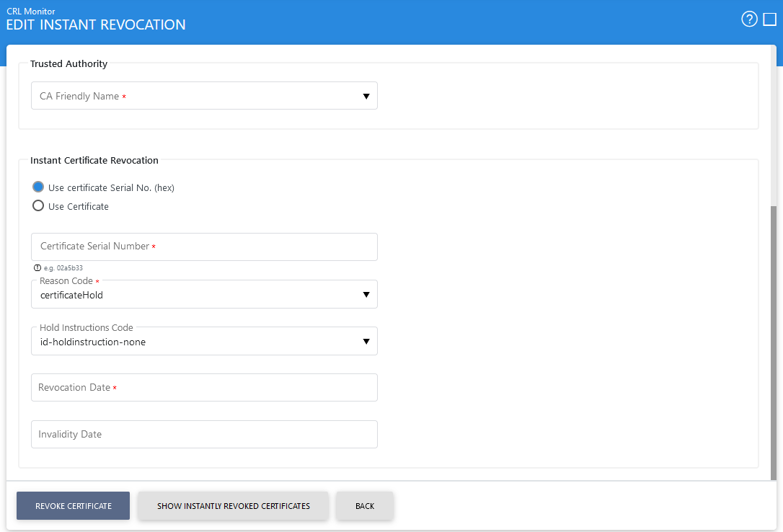This screenshot has height=532, width=783.
Task: Show instantly revoked certificates
Action: pos(233,506)
